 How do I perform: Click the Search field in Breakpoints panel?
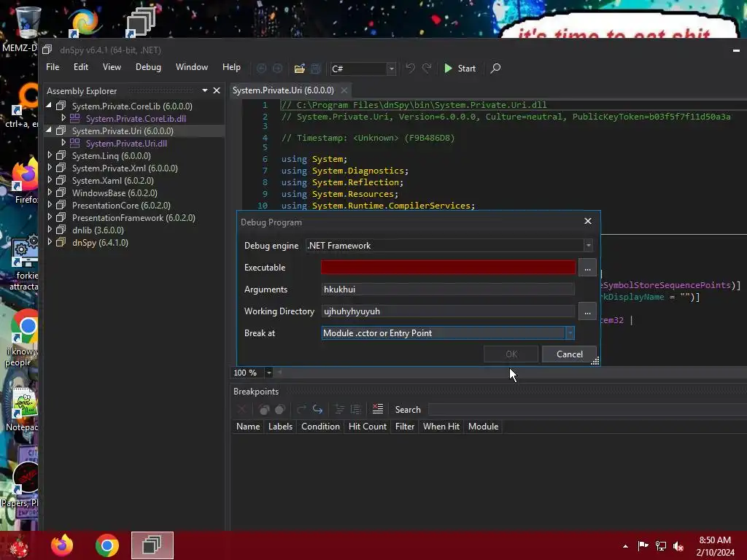(x=587, y=410)
